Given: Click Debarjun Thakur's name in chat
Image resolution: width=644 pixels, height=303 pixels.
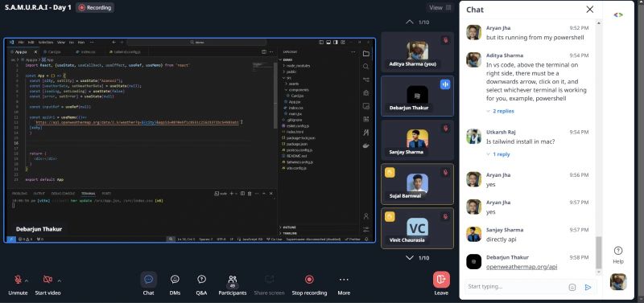Looking at the screenshot, I should pos(507,257).
